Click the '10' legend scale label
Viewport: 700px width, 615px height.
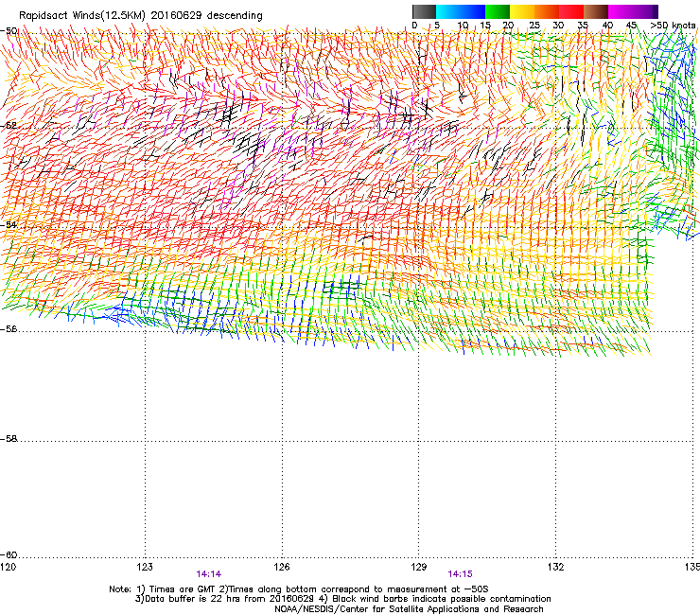click(x=463, y=25)
